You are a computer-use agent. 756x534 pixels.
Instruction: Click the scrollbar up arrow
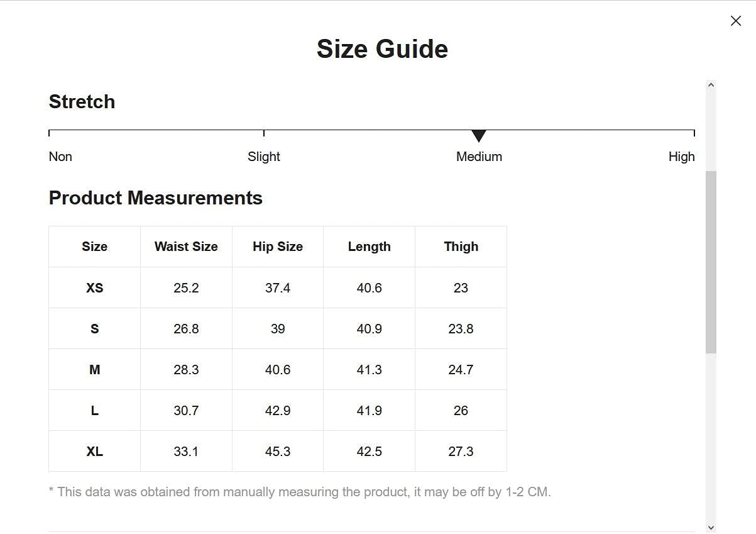(711, 85)
